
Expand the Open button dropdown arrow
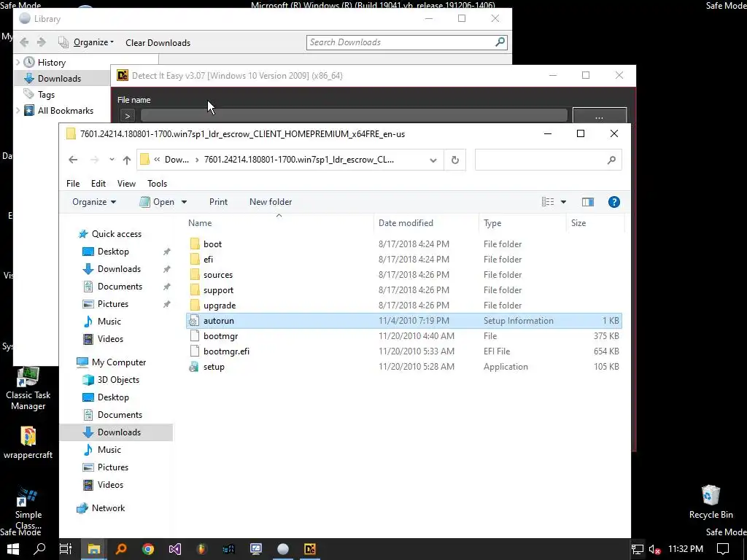184,202
